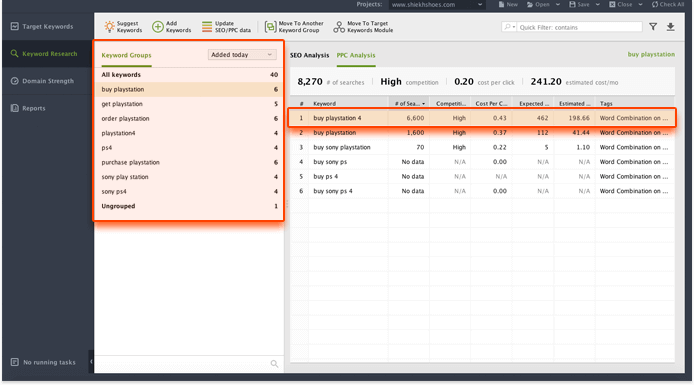Click the download export arrow icon

pos(671,27)
